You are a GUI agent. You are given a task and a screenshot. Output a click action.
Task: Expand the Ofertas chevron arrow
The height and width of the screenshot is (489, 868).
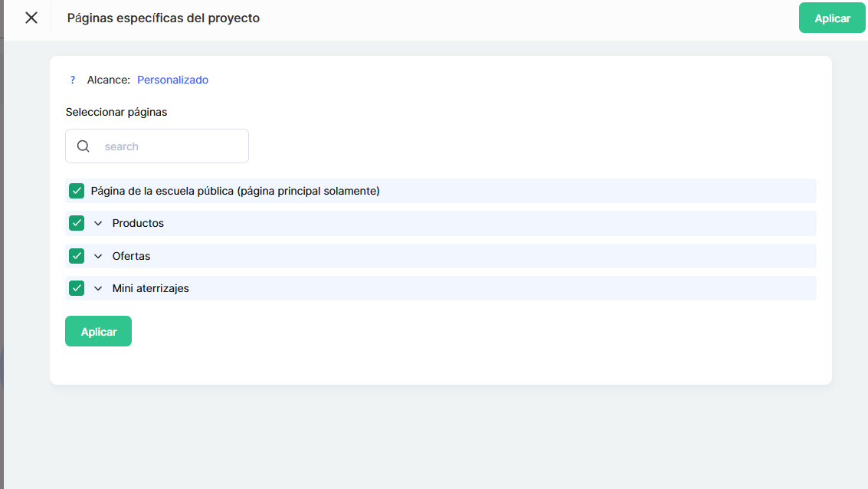(98, 256)
